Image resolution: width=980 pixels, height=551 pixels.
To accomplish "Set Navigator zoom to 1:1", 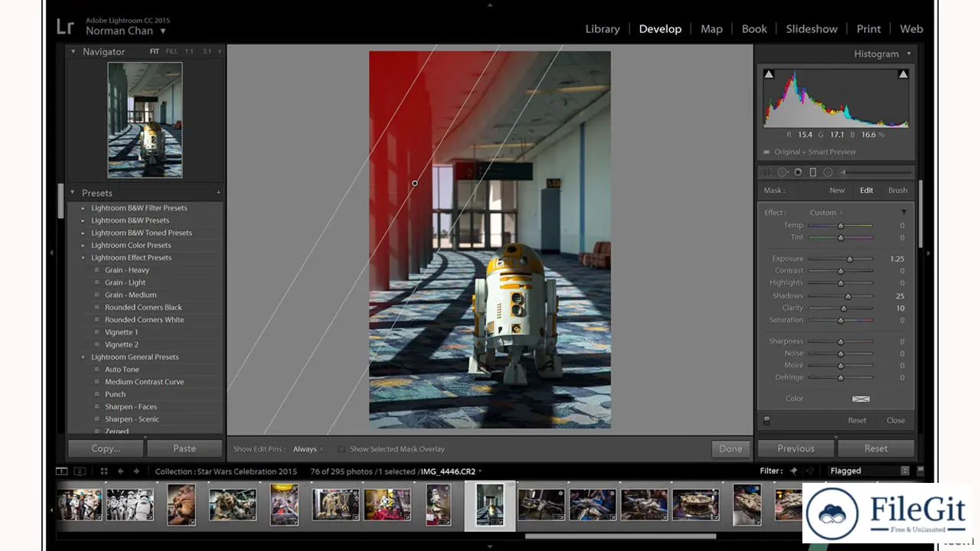I will click(x=189, y=51).
